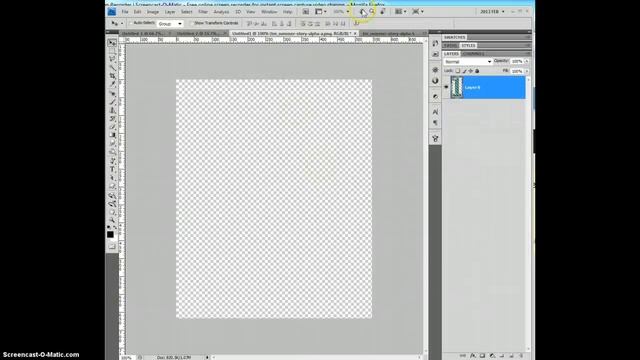Image resolution: width=640 pixels, height=360 pixels.
Task: Switch to the Channels tab
Action: (473, 54)
